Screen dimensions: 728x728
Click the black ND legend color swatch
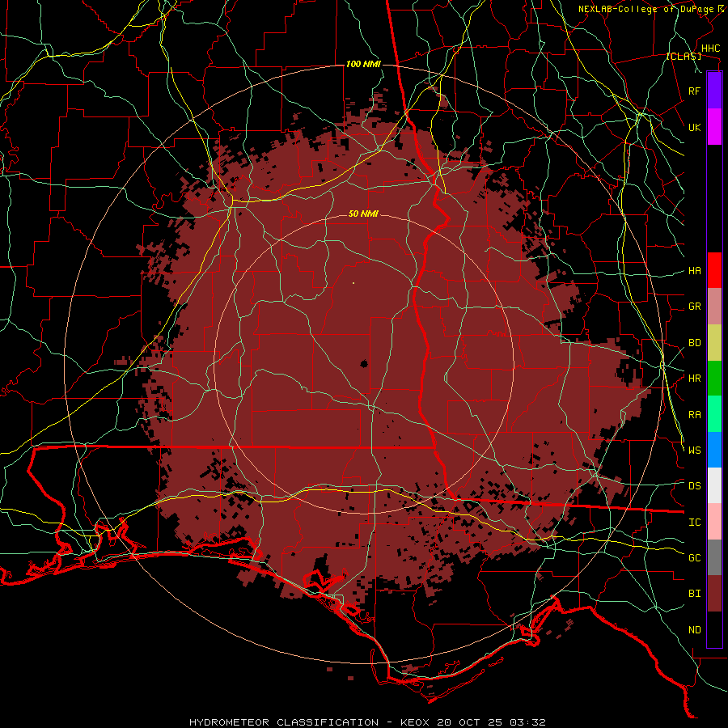tap(714, 629)
